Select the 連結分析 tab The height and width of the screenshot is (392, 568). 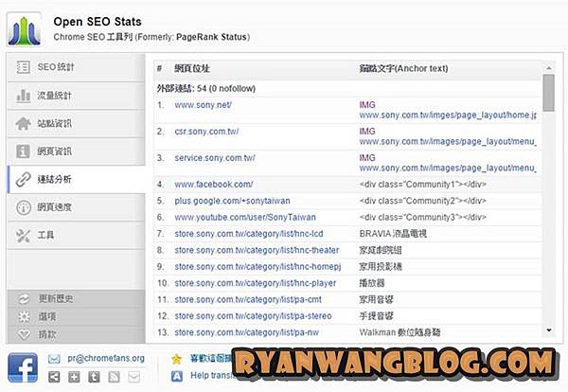pyautogui.click(x=76, y=179)
